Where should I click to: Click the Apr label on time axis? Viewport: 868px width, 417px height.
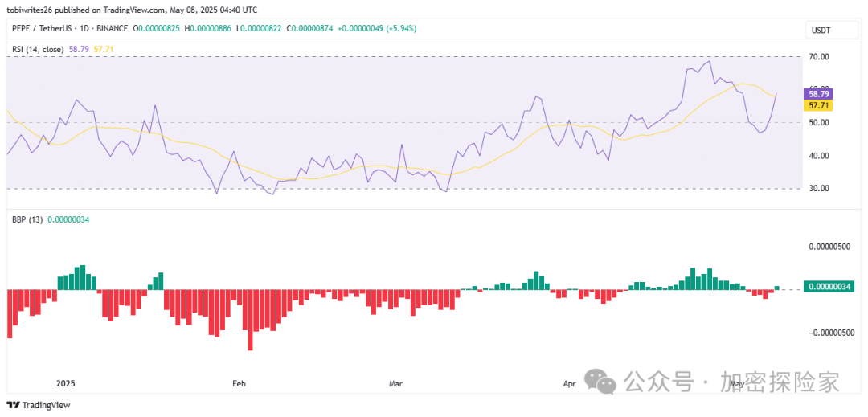[569, 383]
